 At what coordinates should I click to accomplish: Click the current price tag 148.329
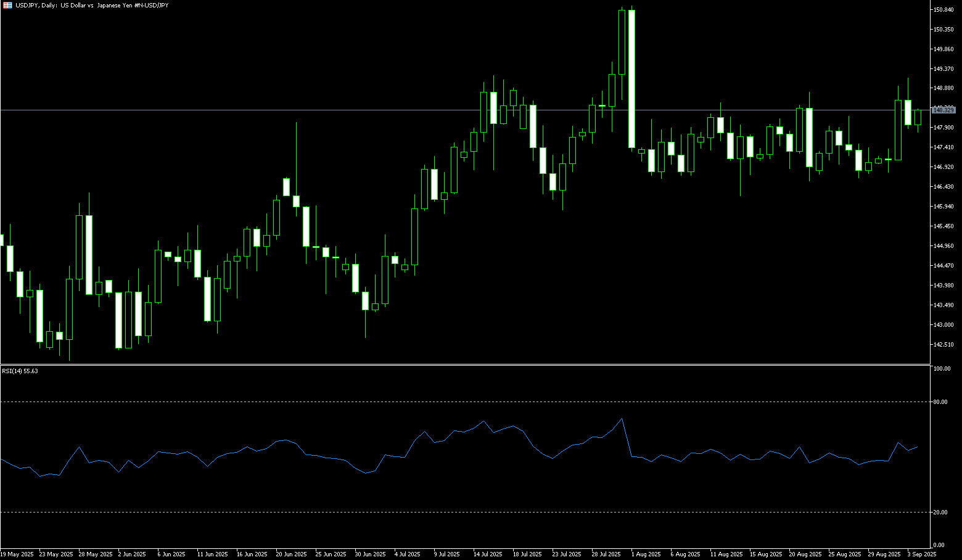click(943, 110)
